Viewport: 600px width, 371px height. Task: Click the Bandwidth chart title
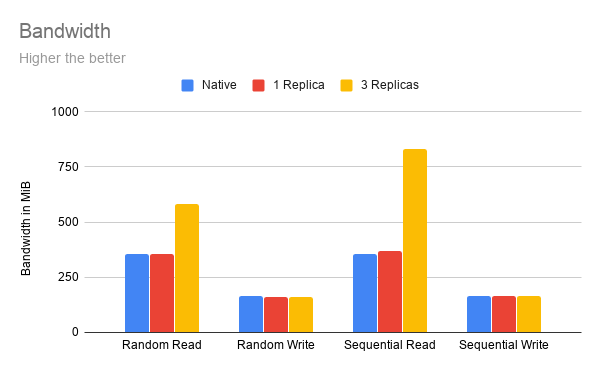tap(65, 31)
